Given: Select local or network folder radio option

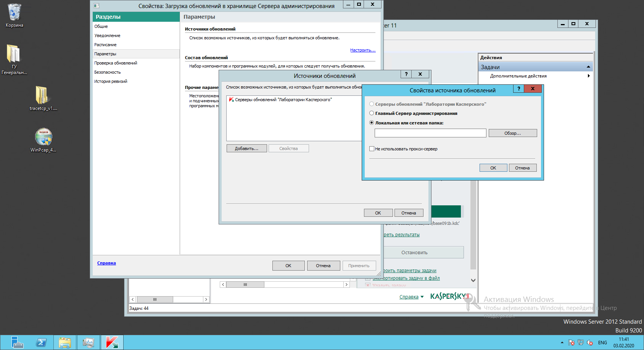Looking at the screenshot, I should pos(372,123).
